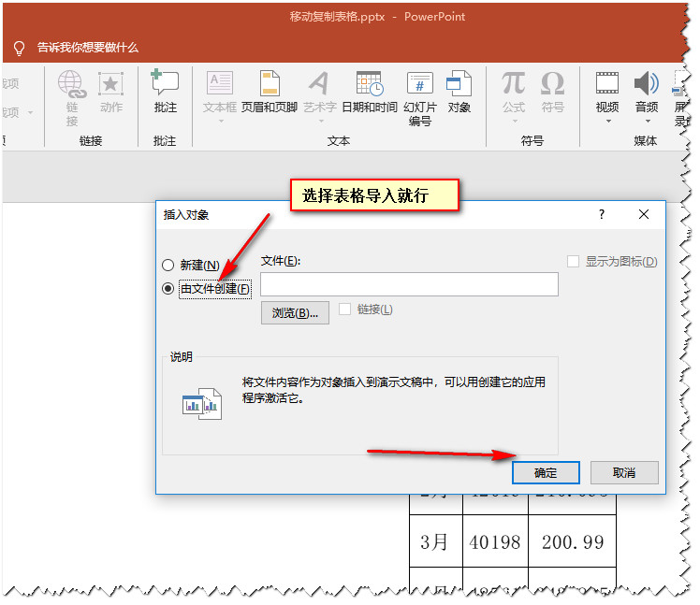Screen dimensions: 700x605
Task: Click the 链接 hyperlink icon
Action: click(71, 84)
